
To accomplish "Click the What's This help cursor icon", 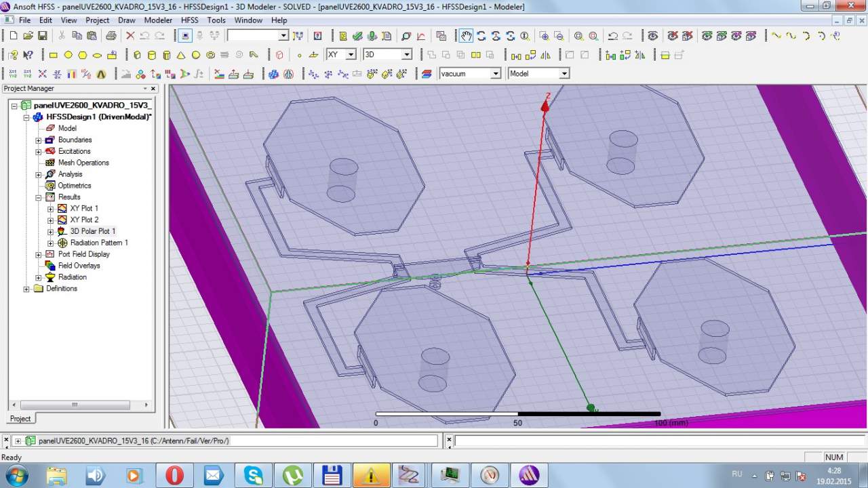I will click(x=28, y=55).
